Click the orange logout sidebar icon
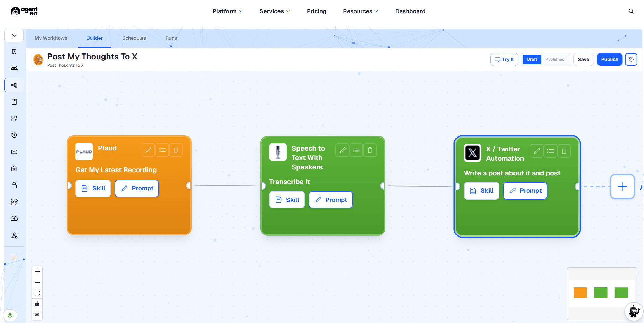Image resolution: width=644 pixels, height=323 pixels. pyautogui.click(x=14, y=257)
